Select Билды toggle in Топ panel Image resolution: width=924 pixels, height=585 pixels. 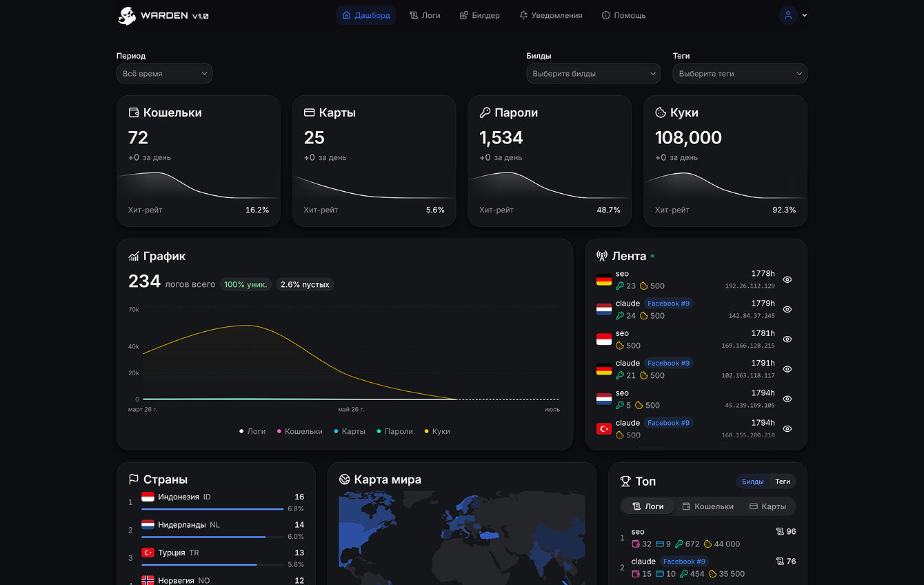(x=753, y=482)
